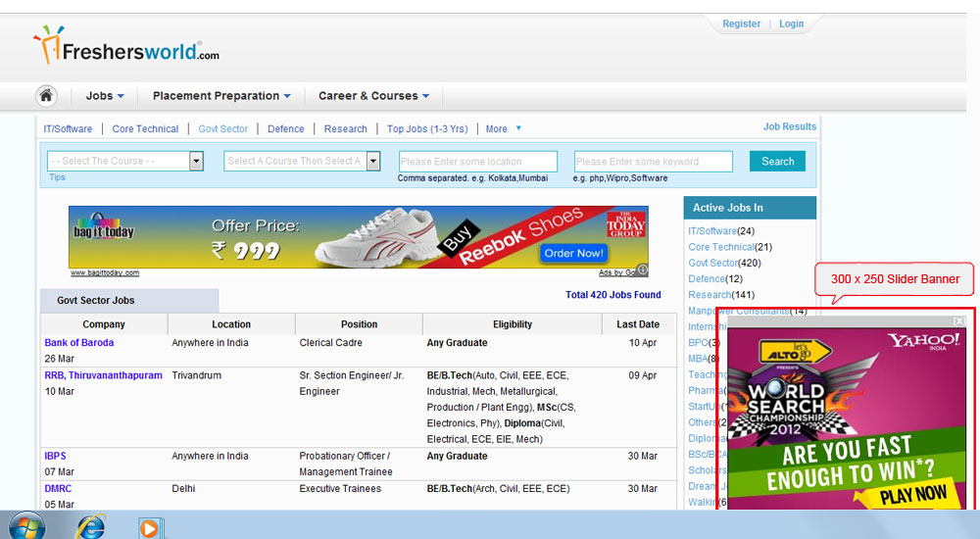This screenshot has width=980, height=539.
Task: Click the Position column header
Action: 359,324
